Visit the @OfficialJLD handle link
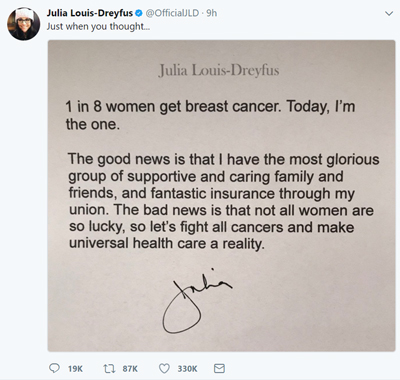The width and height of the screenshot is (400, 380). [x=172, y=13]
